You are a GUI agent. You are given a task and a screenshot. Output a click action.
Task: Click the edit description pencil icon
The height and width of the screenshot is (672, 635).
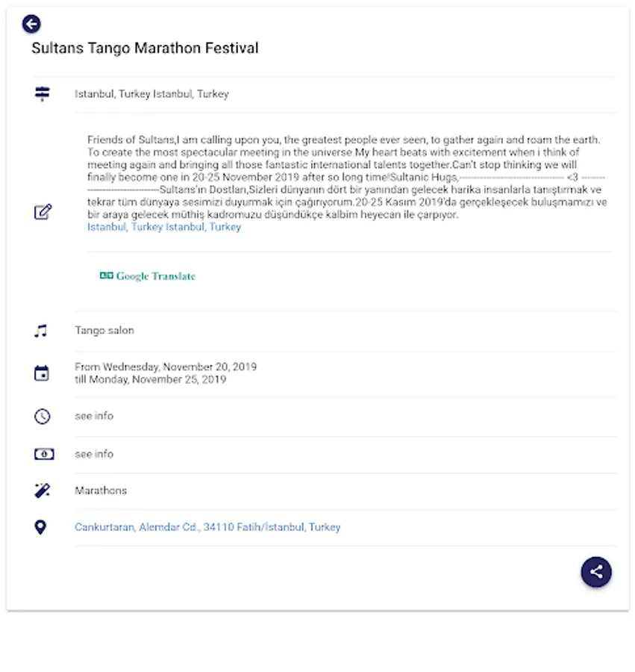point(43,212)
